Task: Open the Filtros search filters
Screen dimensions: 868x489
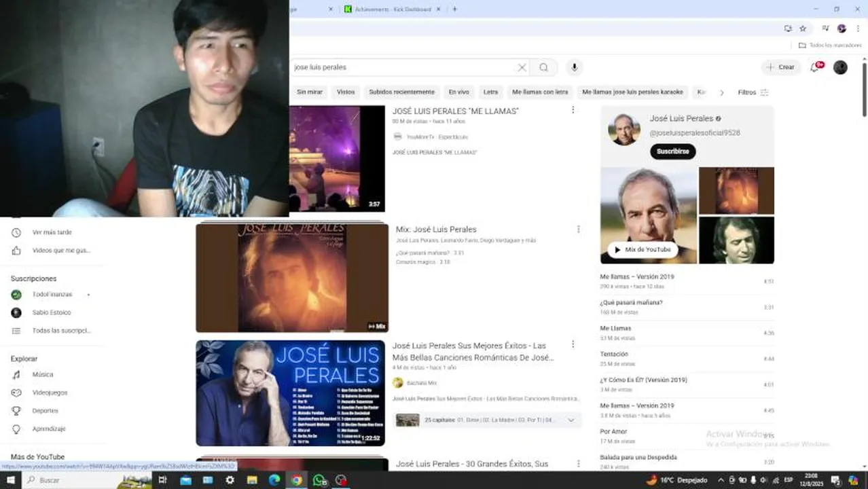Action: pos(753,92)
